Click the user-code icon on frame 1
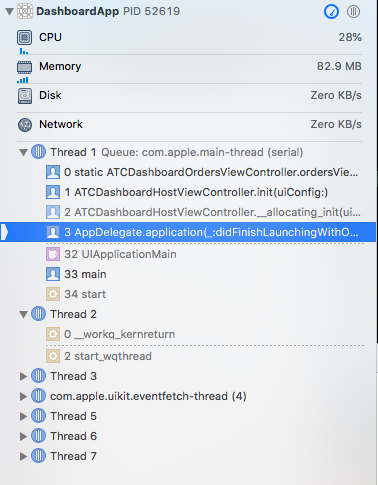378x485 pixels. coord(53,192)
